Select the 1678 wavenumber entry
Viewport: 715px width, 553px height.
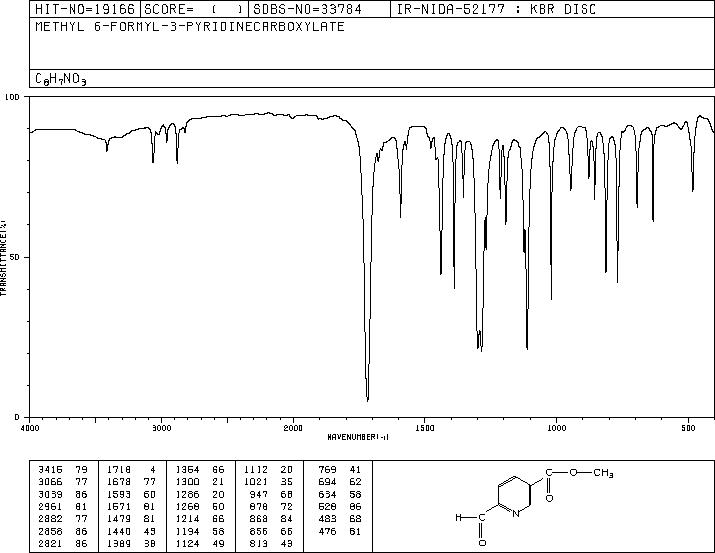[119, 482]
